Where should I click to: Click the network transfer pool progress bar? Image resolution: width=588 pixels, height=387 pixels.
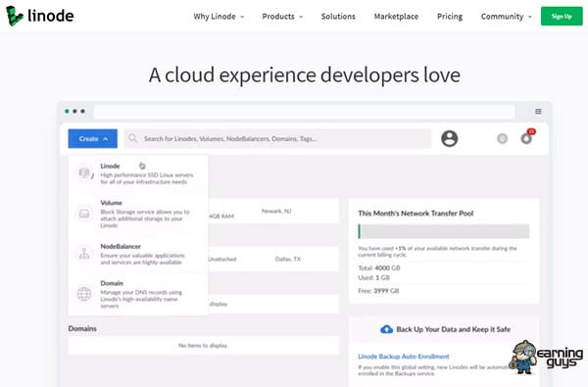[x=444, y=231]
